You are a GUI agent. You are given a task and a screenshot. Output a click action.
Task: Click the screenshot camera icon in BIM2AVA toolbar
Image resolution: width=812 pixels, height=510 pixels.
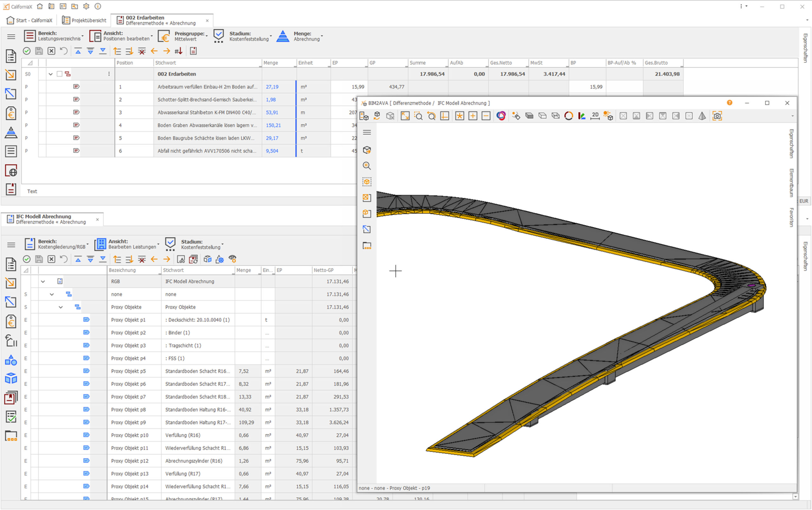[717, 116]
